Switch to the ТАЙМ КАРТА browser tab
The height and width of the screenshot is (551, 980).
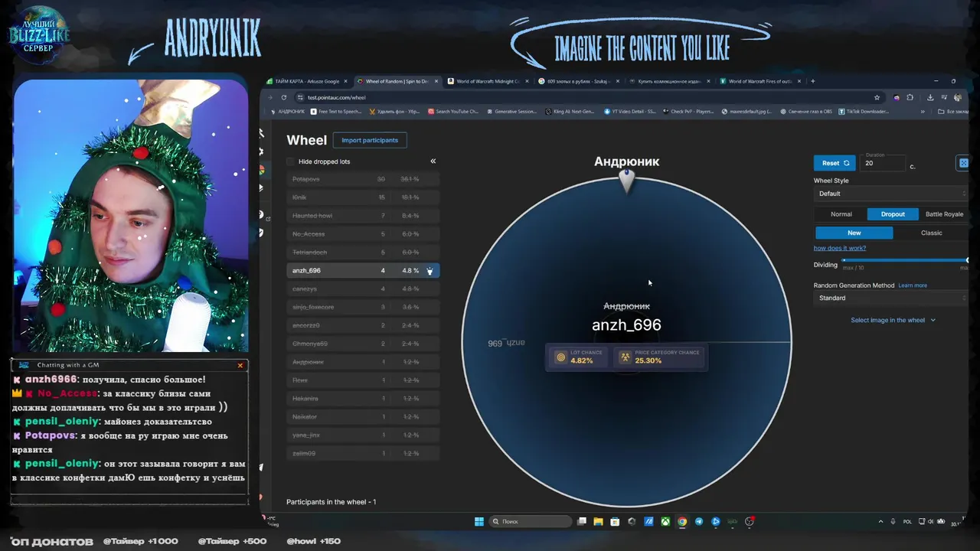coord(307,81)
